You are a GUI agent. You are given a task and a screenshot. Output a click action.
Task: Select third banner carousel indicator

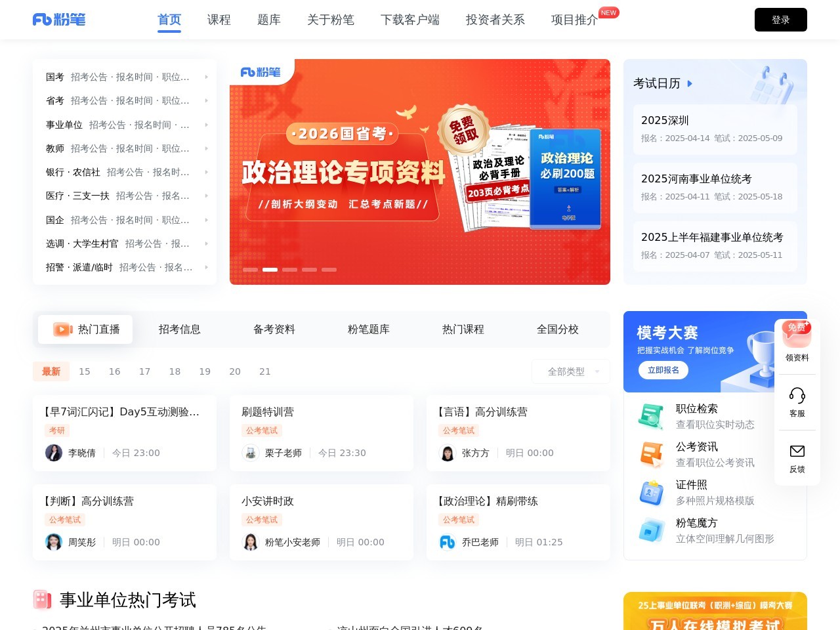click(289, 270)
